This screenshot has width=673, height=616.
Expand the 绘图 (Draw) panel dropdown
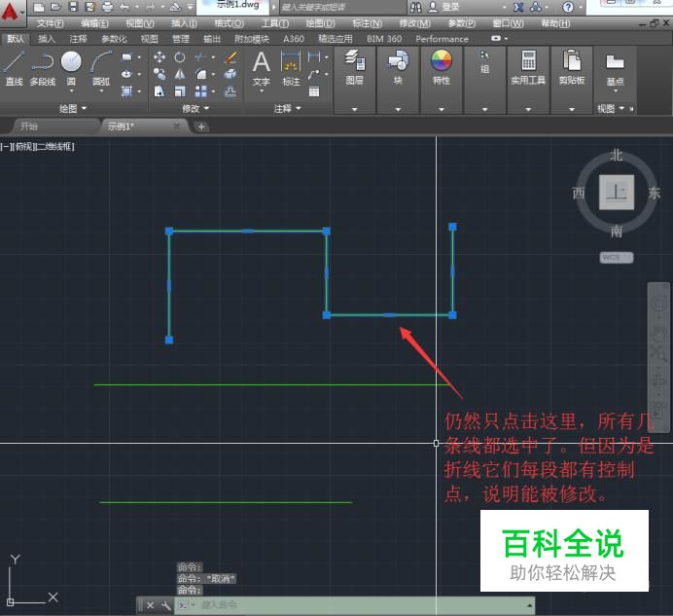(73, 108)
